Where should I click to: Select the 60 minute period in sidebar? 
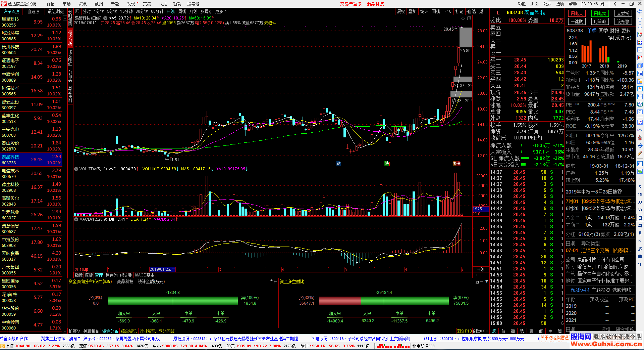(640, 210)
